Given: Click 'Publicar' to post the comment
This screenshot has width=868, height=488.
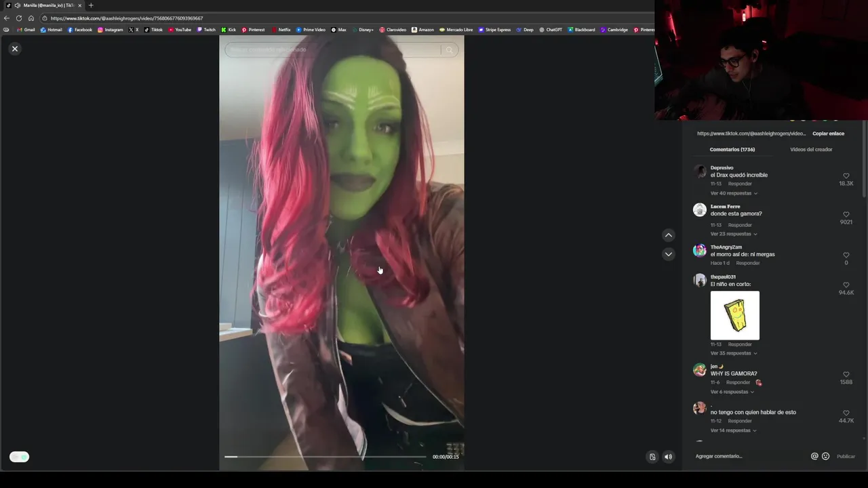Looking at the screenshot, I should [846, 456].
